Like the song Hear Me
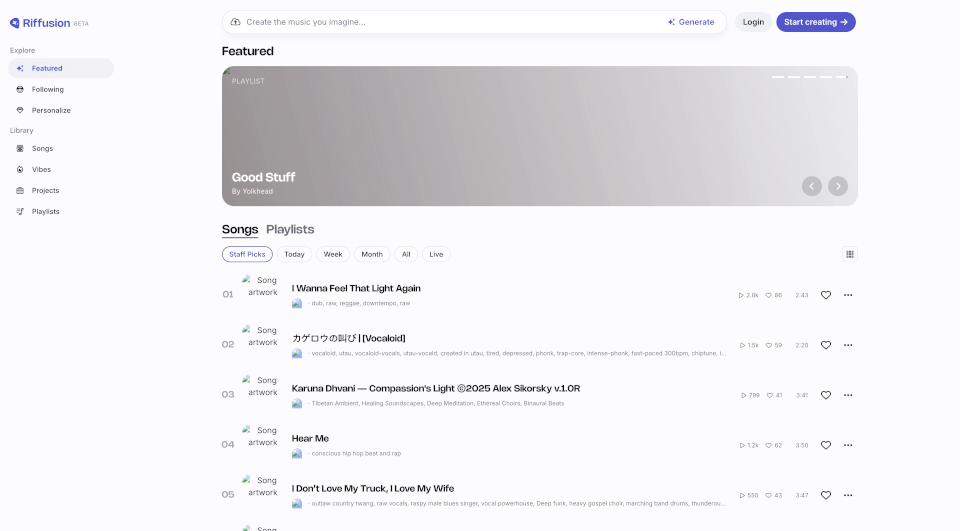Image resolution: width=960 pixels, height=531 pixels. 826,445
